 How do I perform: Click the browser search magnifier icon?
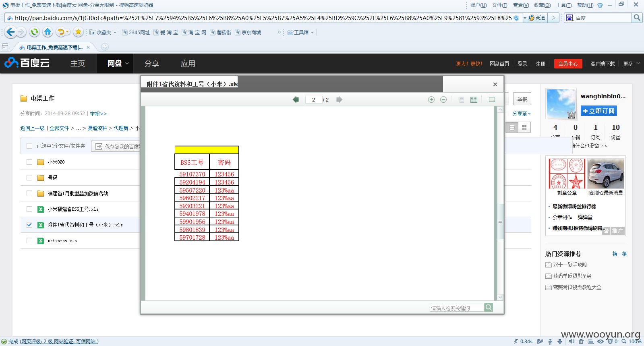point(637,18)
